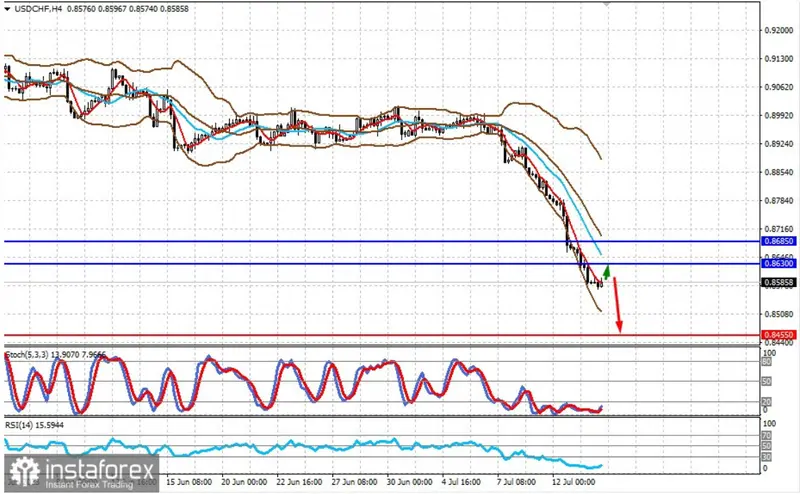This screenshot has width=800, height=494.
Task: Select the red 0.84550 target level tag
Action: point(778,335)
